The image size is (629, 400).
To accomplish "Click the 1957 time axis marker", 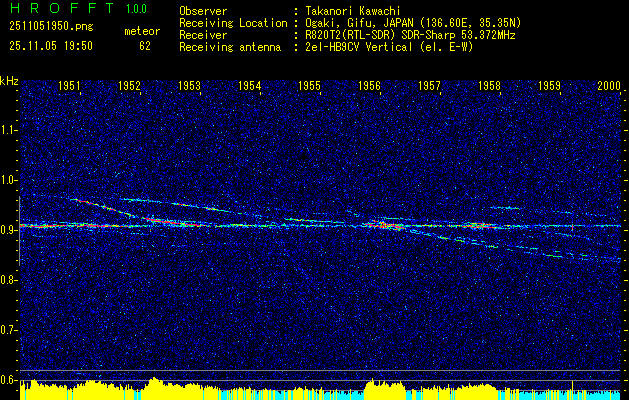I will pos(429,85).
